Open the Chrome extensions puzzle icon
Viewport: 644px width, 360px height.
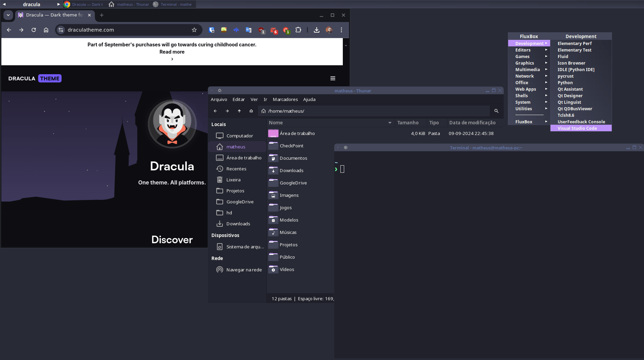click(x=298, y=30)
